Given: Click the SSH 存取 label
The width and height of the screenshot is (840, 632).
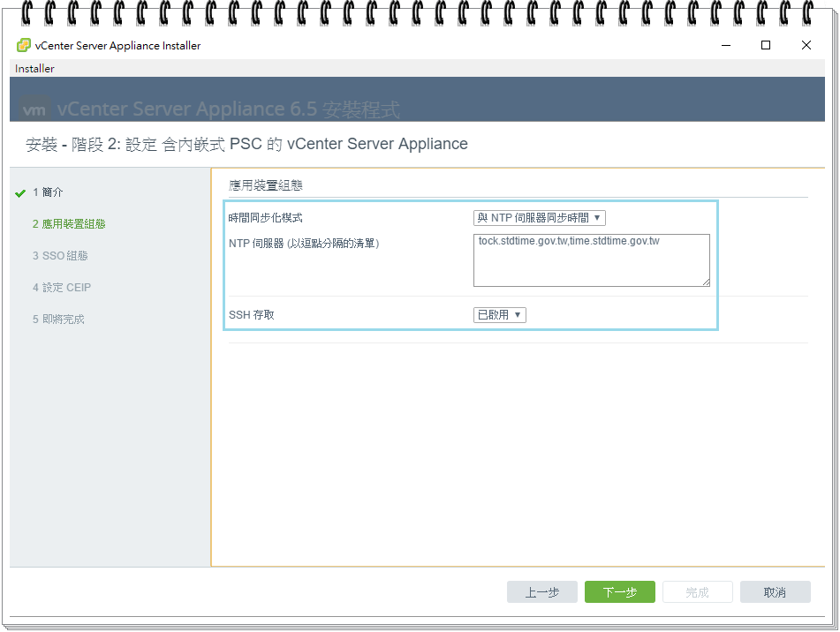Looking at the screenshot, I should 251,314.
